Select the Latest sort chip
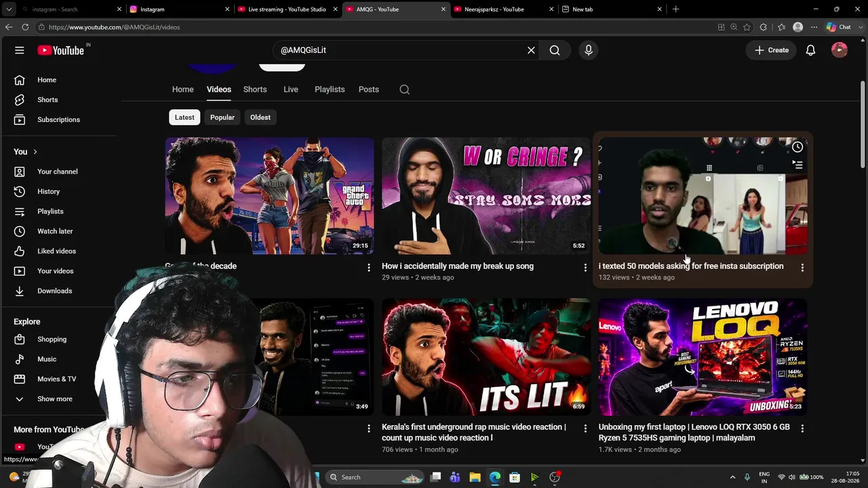The height and width of the screenshot is (488, 868). point(184,117)
